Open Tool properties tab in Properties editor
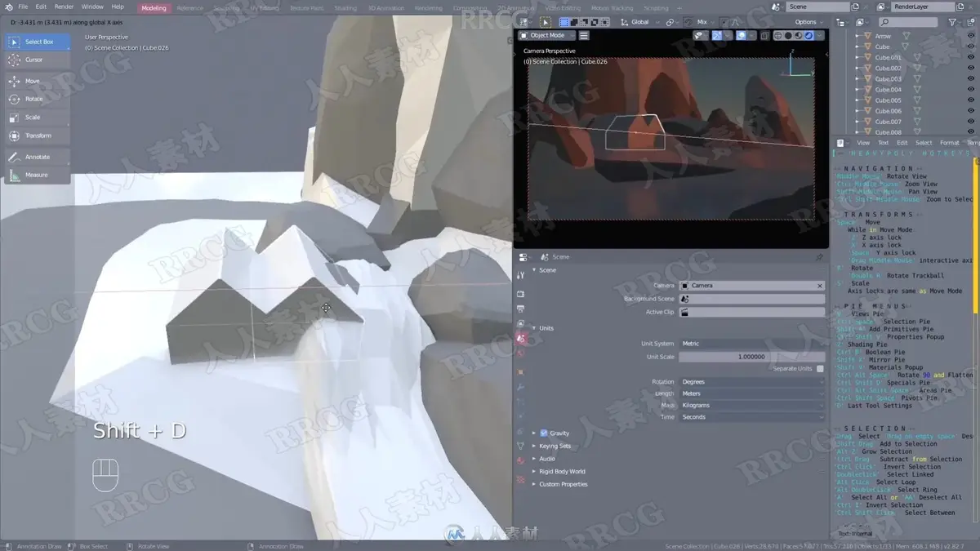 click(520, 275)
